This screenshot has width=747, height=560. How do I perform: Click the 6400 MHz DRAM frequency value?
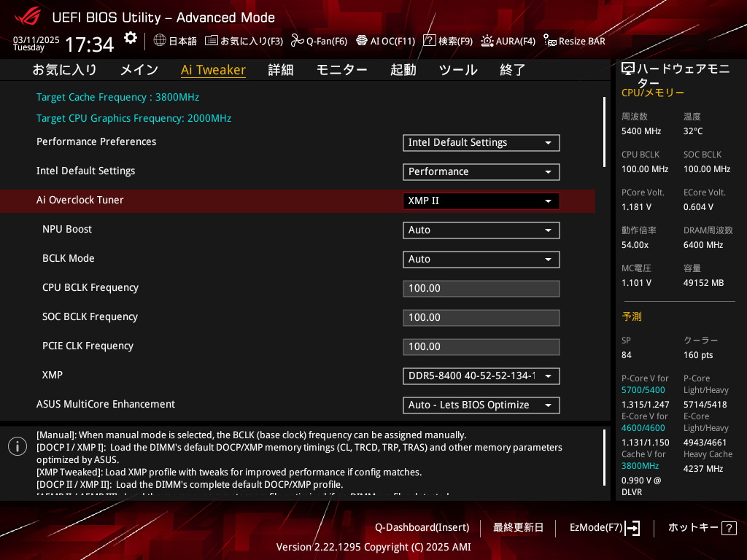703,245
